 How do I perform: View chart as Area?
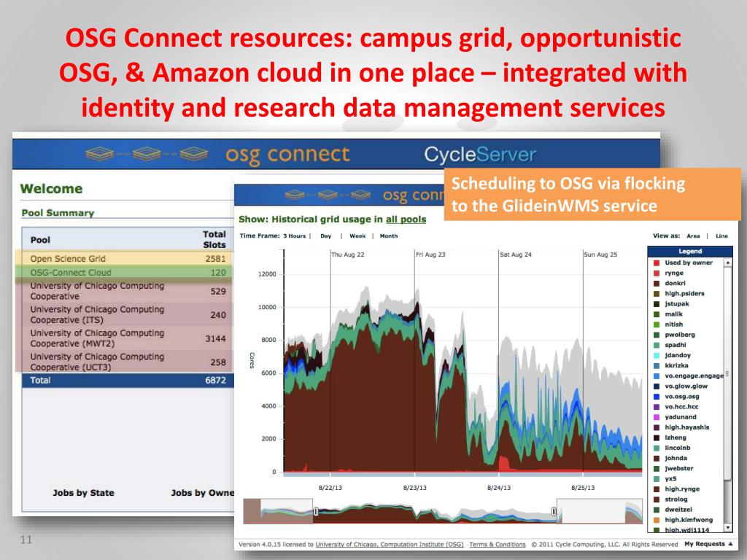pos(693,236)
